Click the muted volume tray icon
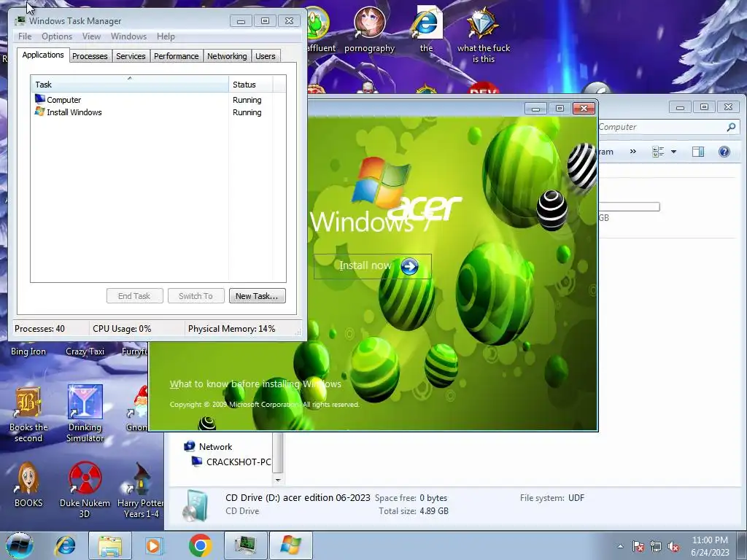 tap(673, 546)
